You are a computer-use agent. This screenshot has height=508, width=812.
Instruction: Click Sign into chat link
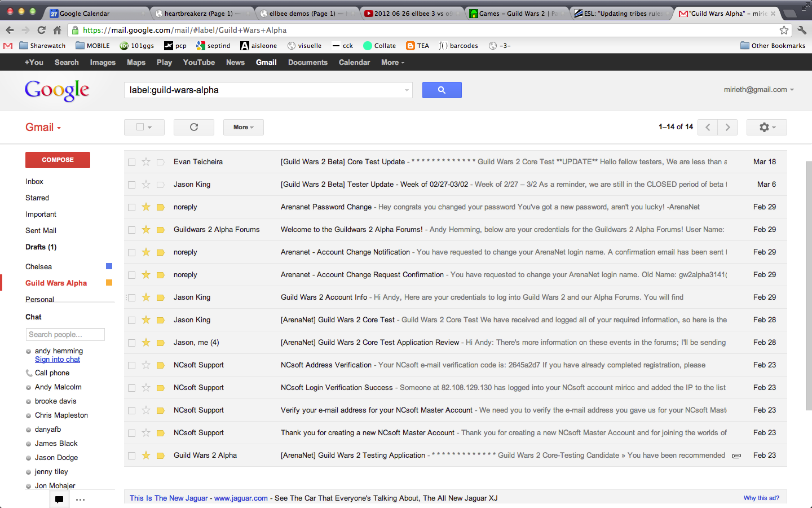click(x=58, y=360)
